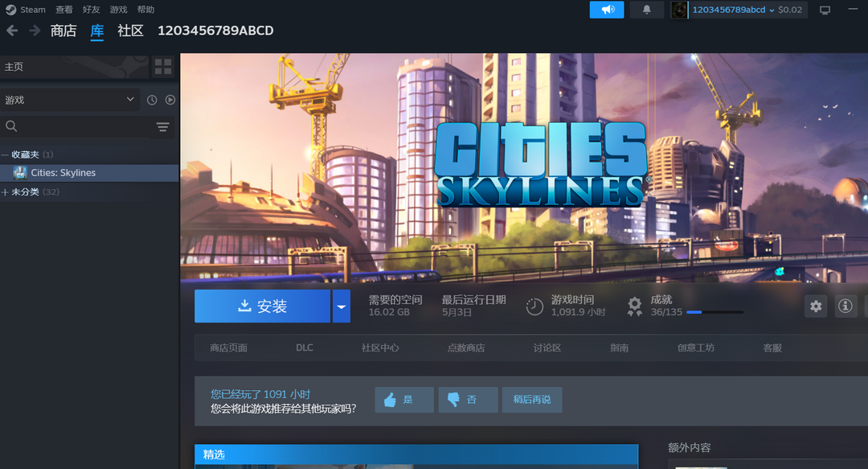Open the 社区中心 link
This screenshot has width=868, height=469.
point(380,348)
